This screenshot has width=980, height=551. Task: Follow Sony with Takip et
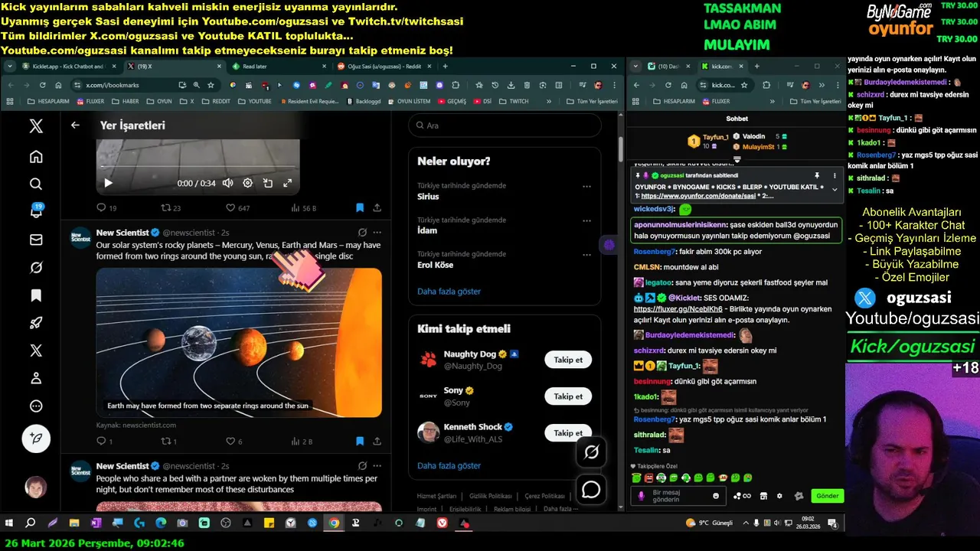(x=568, y=396)
